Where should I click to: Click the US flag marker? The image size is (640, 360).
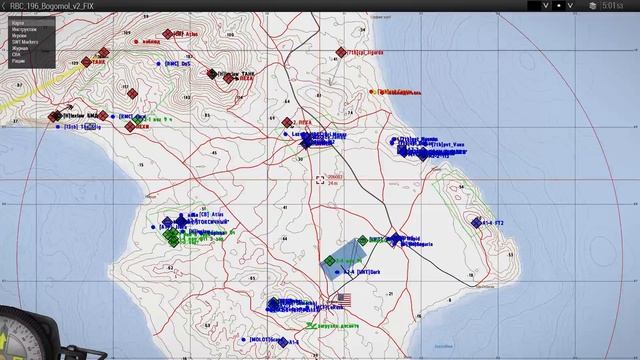tap(344, 300)
